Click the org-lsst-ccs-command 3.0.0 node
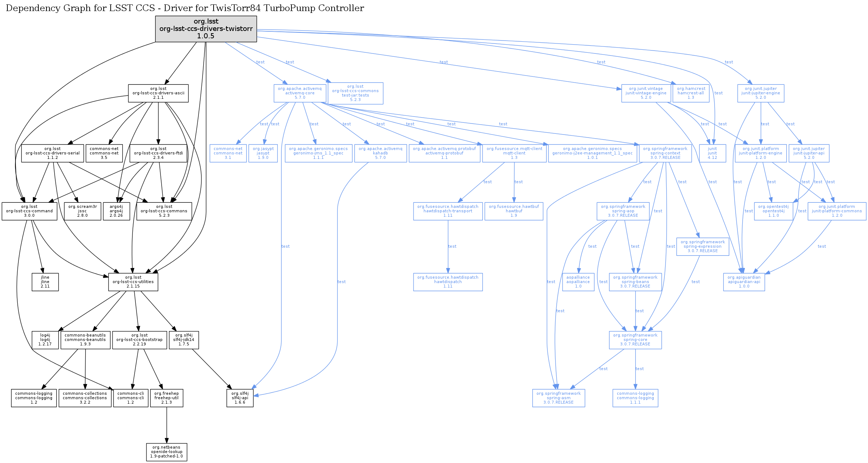The height and width of the screenshot is (463, 868). click(x=29, y=211)
